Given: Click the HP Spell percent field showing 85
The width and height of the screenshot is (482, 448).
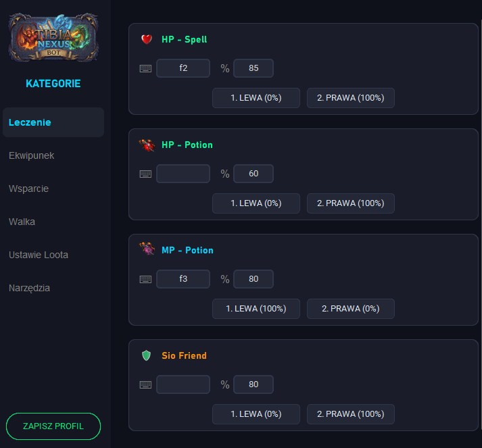Looking at the screenshot, I should (x=254, y=68).
